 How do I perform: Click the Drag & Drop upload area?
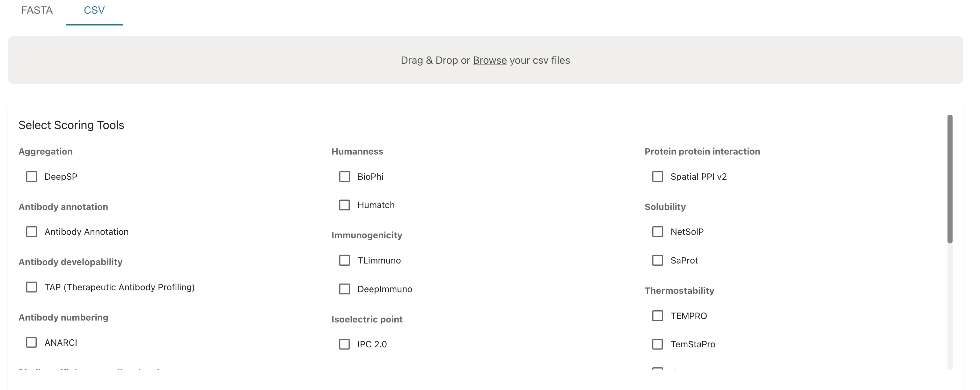tap(486, 60)
